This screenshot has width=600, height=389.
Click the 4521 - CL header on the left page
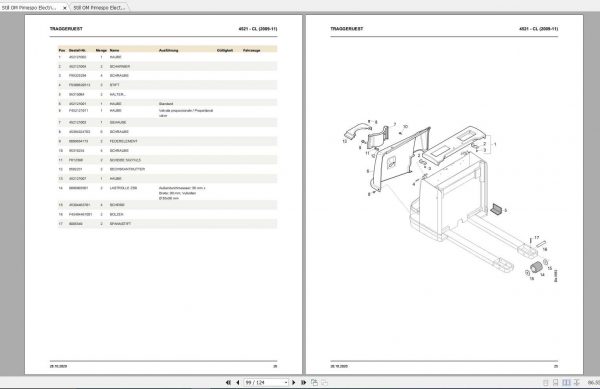pyautogui.click(x=258, y=29)
